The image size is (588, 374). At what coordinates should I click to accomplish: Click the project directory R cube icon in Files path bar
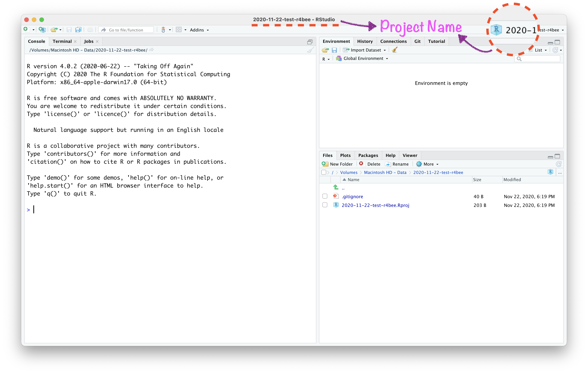pyautogui.click(x=550, y=172)
